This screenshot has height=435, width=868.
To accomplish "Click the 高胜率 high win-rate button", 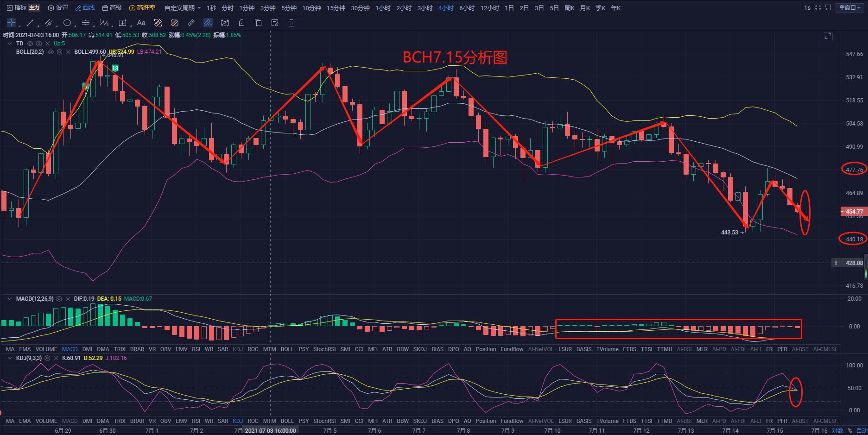I will point(142,8).
